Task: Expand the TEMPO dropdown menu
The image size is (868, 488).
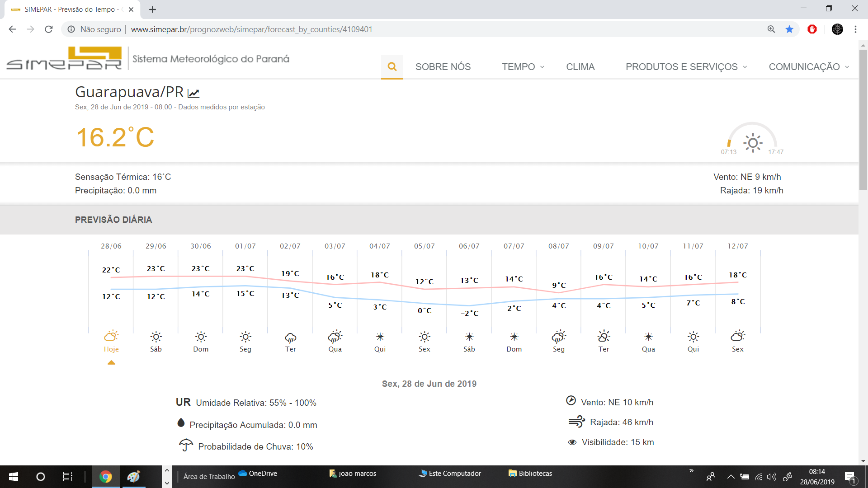Action: (x=523, y=67)
